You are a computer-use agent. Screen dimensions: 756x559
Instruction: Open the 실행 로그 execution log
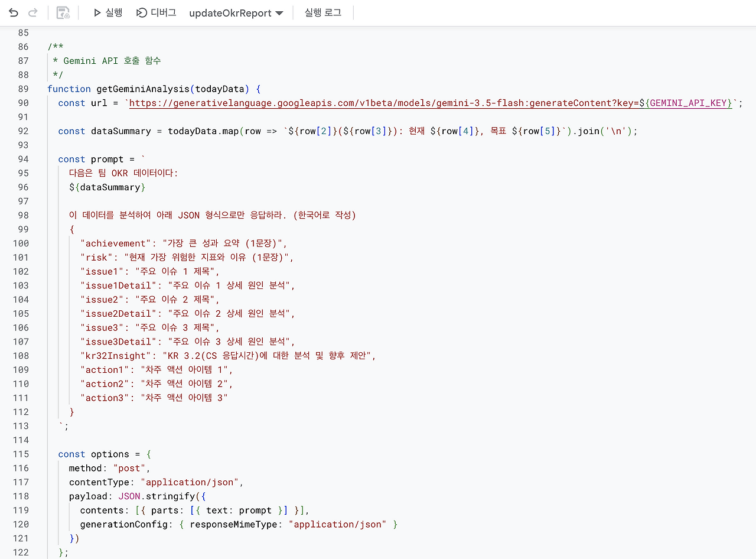(323, 12)
